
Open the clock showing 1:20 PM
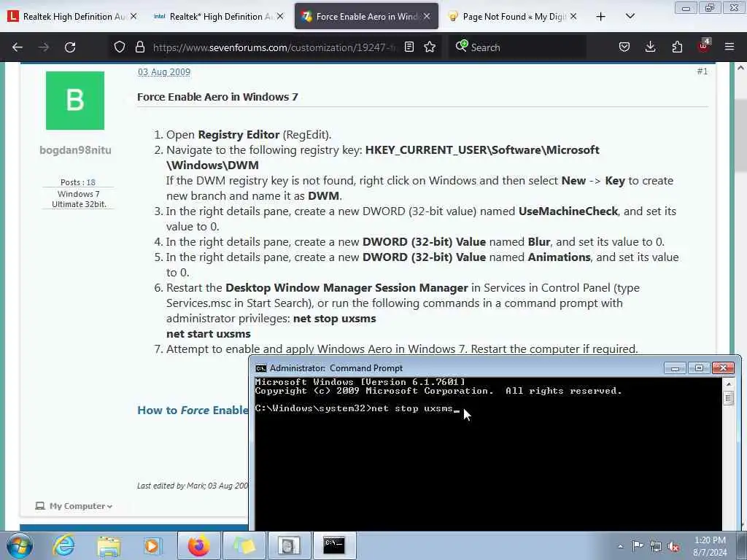pyautogui.click(x=710, y=546)
